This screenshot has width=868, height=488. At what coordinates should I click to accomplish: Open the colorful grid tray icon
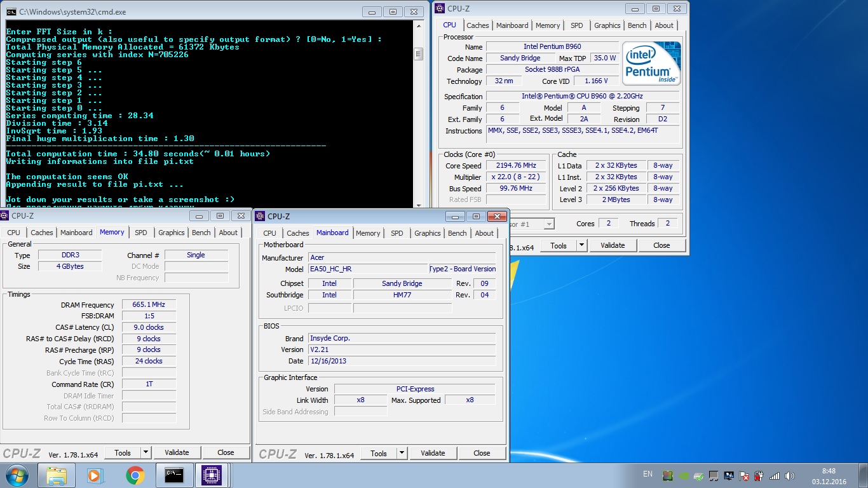coord(668,475)
